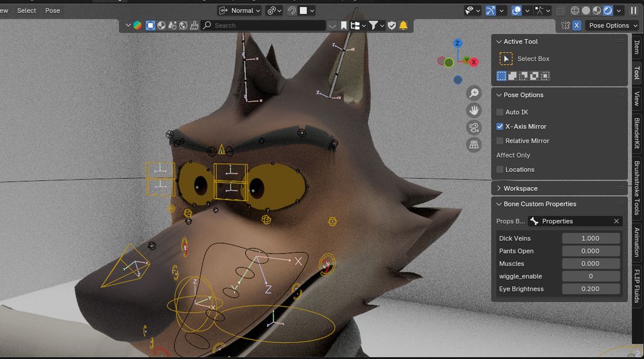
Task: Choose the Invert selection mode icon
Action: 534,76
